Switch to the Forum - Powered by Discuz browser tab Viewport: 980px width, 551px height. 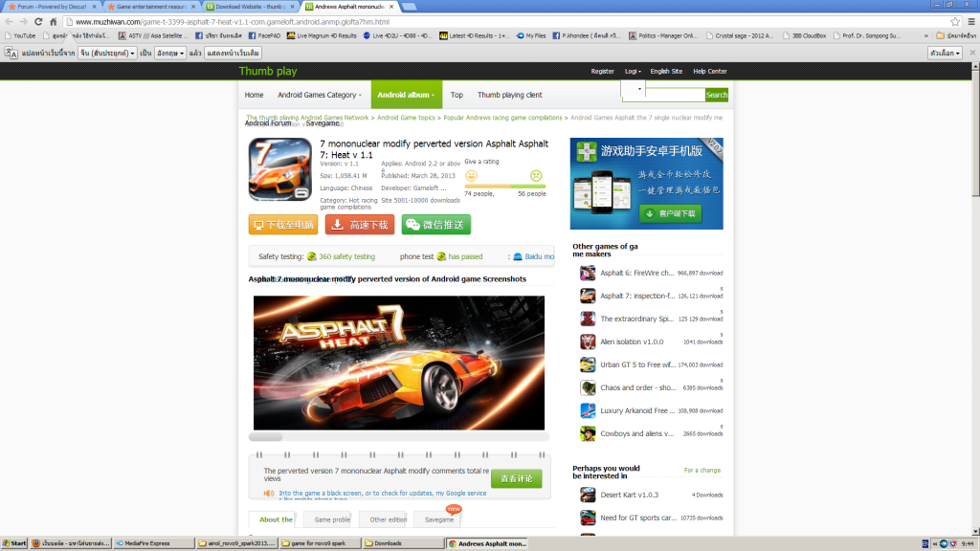pyautogui.click(x=52, y=7)
